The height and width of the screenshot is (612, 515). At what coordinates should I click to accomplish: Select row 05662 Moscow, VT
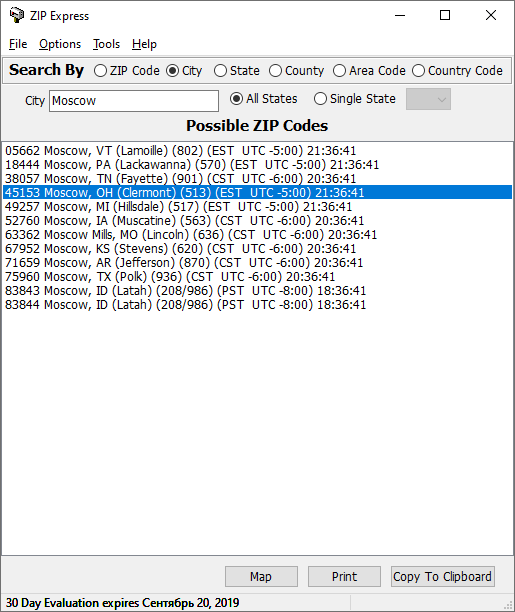click(257, 151)
